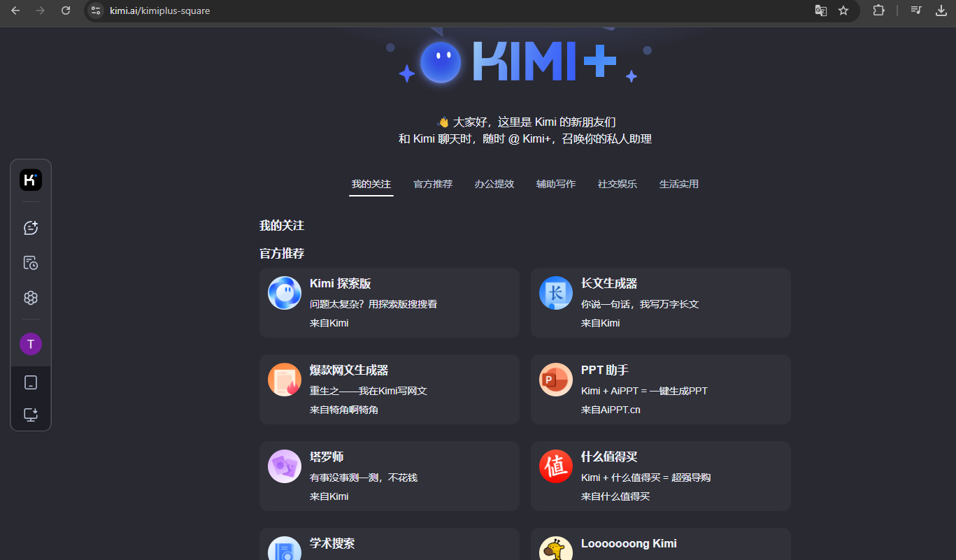Click the source text 来自特角啊犄角
The height and width of the screenshot is (560, 956).
pyautogui.click(x=344, y=410)
